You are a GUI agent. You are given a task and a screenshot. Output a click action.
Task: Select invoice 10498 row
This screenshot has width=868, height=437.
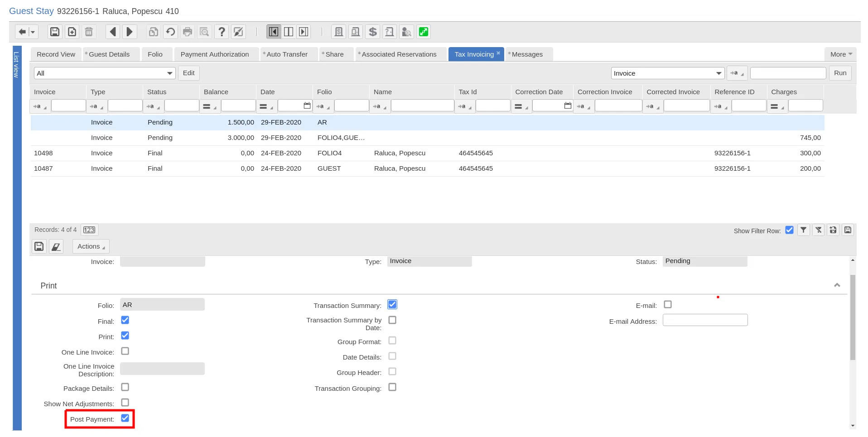pyautogui.click(x=428, y=153)
